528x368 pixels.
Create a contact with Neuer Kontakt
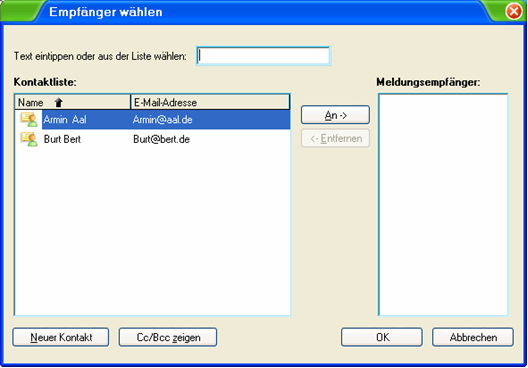click(61, 337)
